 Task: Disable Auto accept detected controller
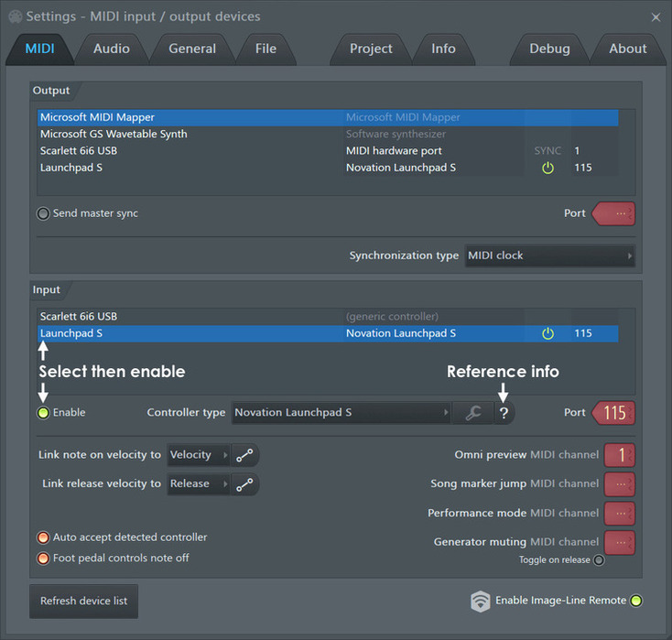click(x=43, y=537)
